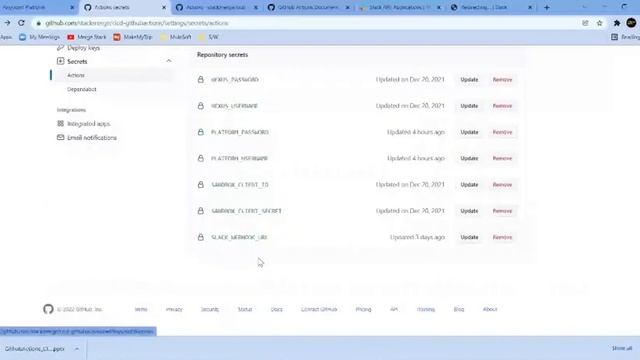The image size is (640, 360).
Task: Open the S/W bookmark folder
Action: 208,37
